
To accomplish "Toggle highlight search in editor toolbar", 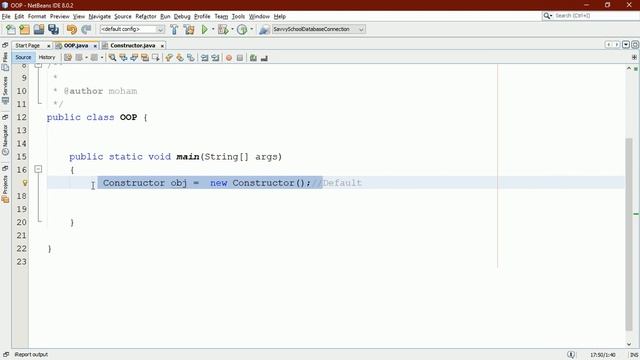I will click(145, 58).
